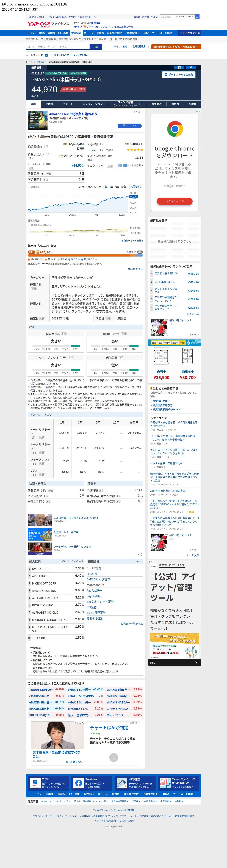Click the beginner leaf icon by はじめての投資信託

click(151, 388)
